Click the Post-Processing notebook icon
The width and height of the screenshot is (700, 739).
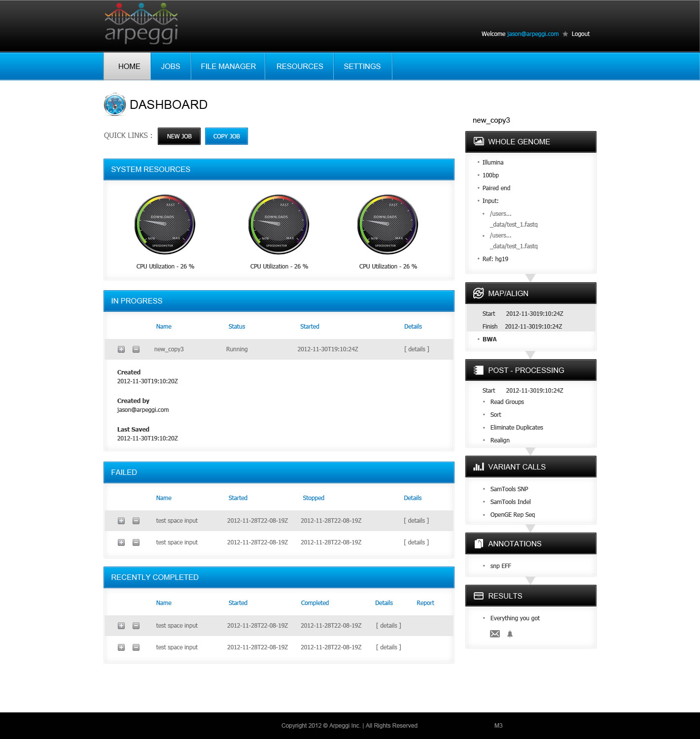tap(478, 370)
